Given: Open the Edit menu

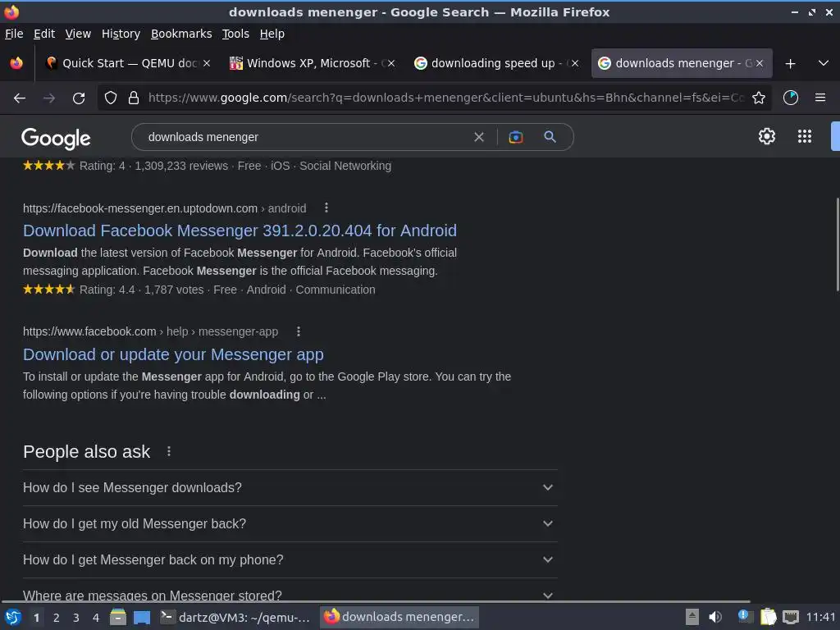Looking at the screenshot, I should (x=44, y=34).
